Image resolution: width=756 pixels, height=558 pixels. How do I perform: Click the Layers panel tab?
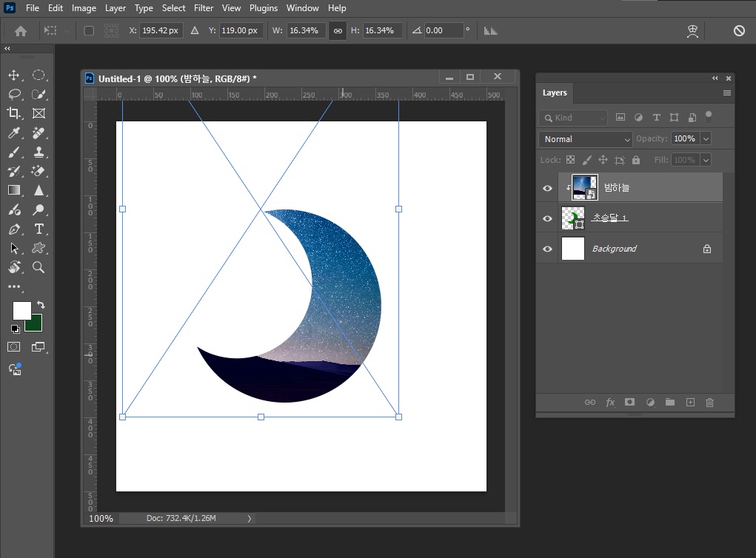pos(555,93)
